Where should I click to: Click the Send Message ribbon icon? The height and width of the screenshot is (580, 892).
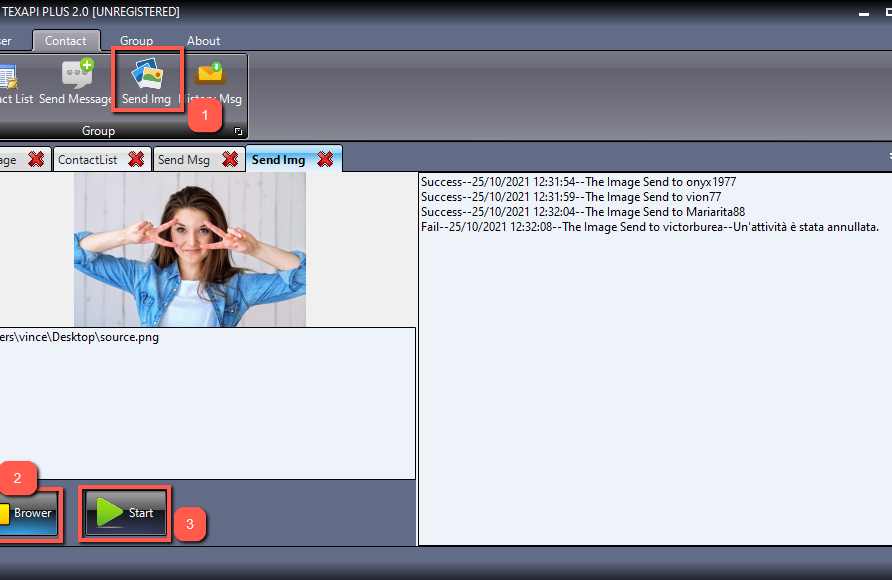(76, 80)
